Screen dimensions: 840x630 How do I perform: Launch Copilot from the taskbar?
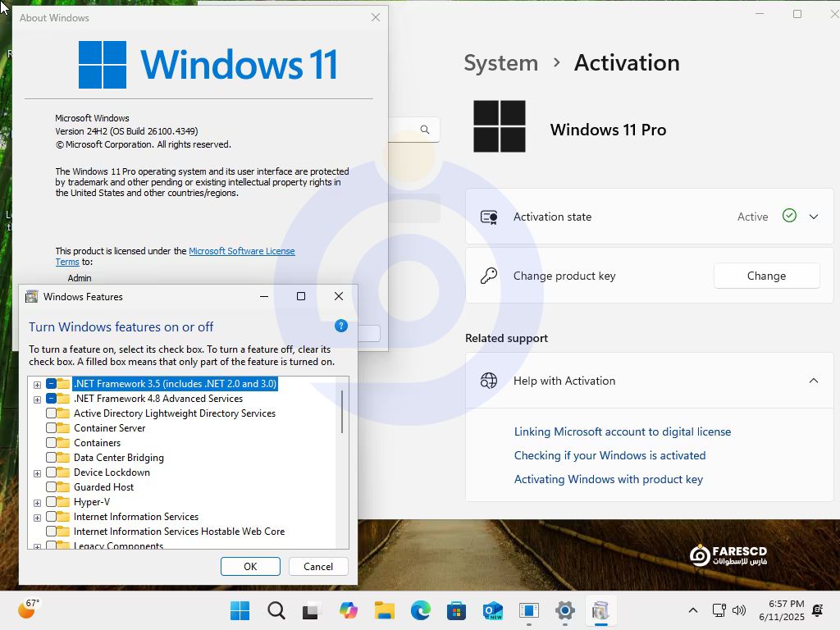coord(348,610)
